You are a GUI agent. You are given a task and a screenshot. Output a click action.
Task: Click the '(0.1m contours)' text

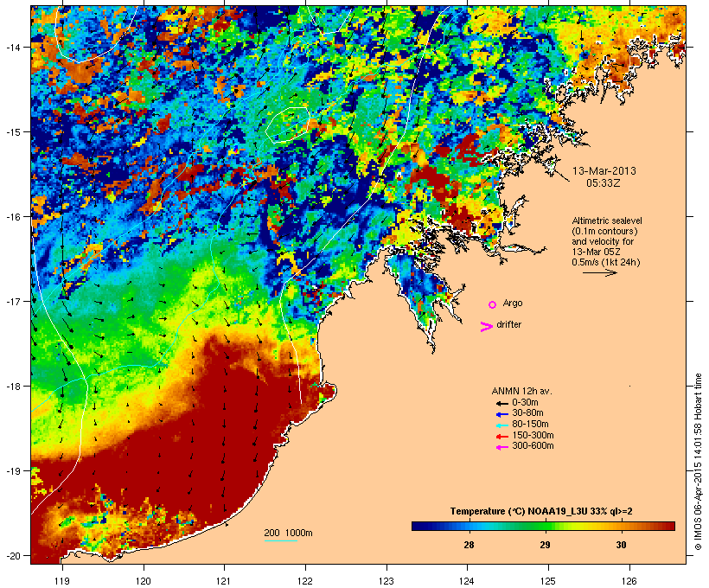(x=604, y=231)
